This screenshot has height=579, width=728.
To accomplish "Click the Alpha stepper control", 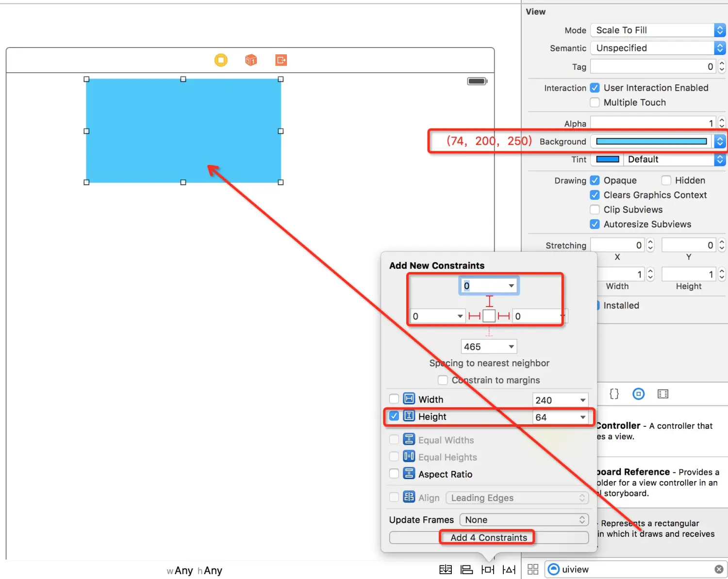I will pyautogui.click(x=722, y=123).
